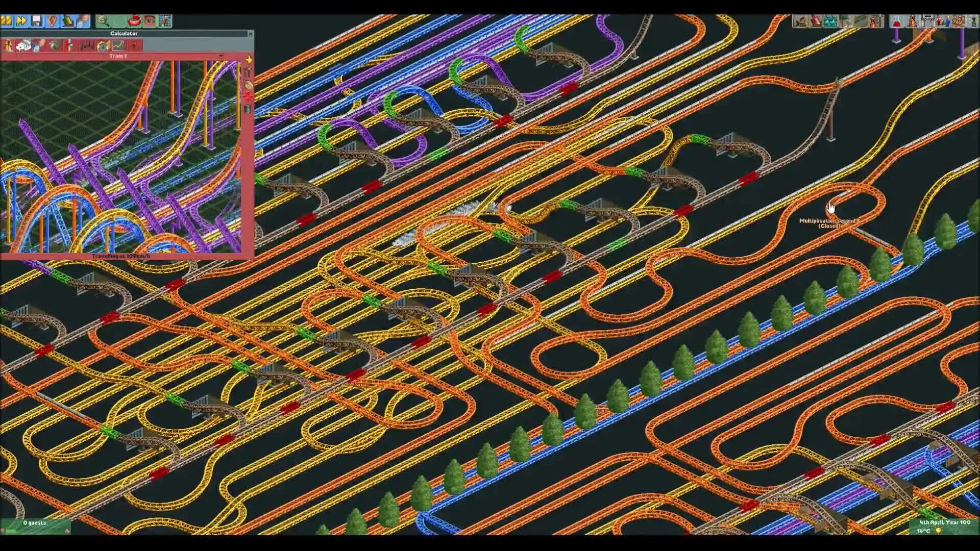The height and width of the screenshot is (551, 980).
Task: Open the land adjustment tool
Action: (816, 21)
